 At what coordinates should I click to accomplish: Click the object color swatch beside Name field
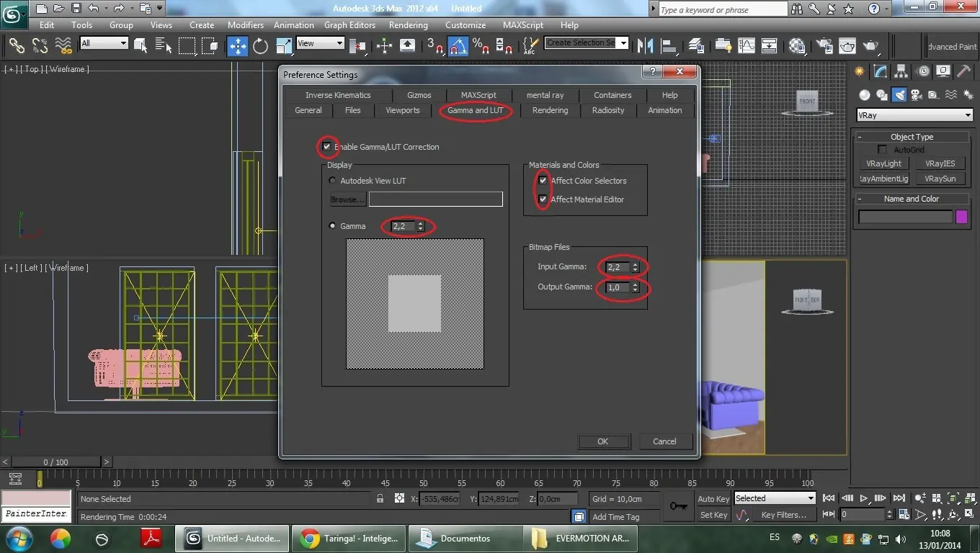961,217
